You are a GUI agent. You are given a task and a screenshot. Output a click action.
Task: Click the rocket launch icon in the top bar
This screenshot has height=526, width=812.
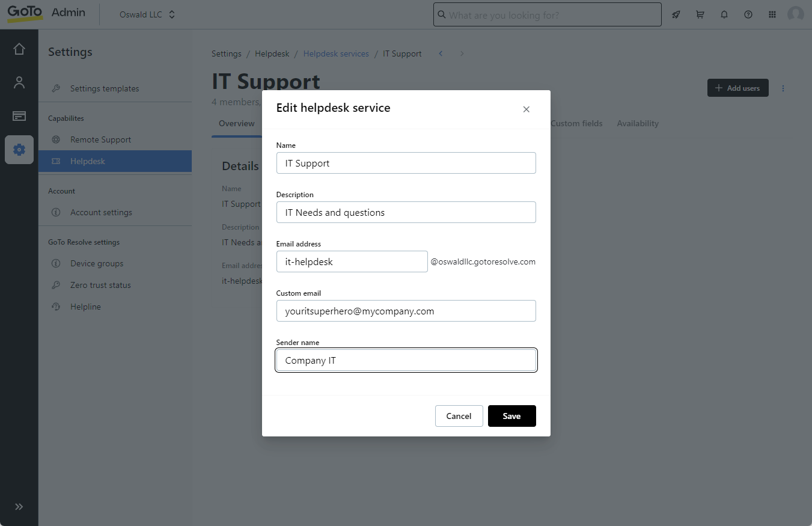(x=676, y=14)
